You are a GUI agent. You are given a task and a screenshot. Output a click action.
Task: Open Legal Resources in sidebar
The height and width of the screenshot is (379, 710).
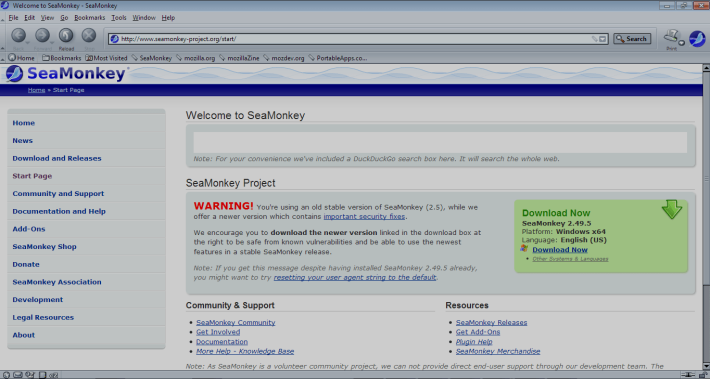(x=43, y=317)
